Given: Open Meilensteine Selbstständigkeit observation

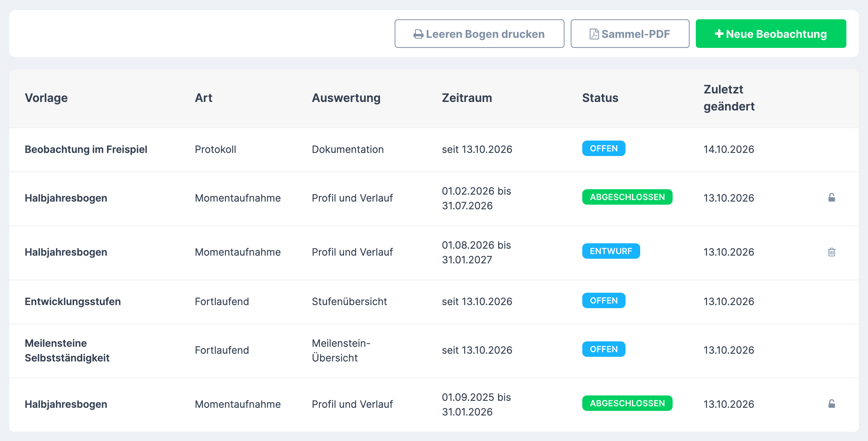Looking at the screenshot, I should pyautogui.click(x=67, y=350).
